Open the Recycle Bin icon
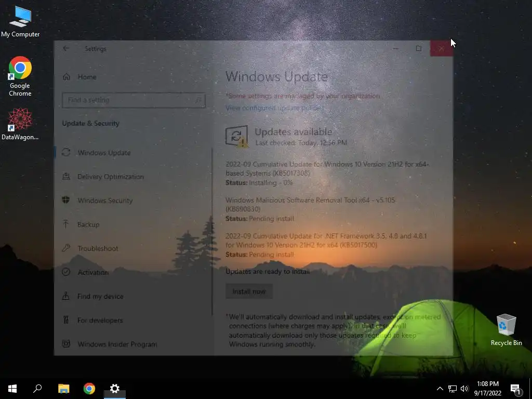This screenshot has height=399, width=532. click(x=506, y=329)
